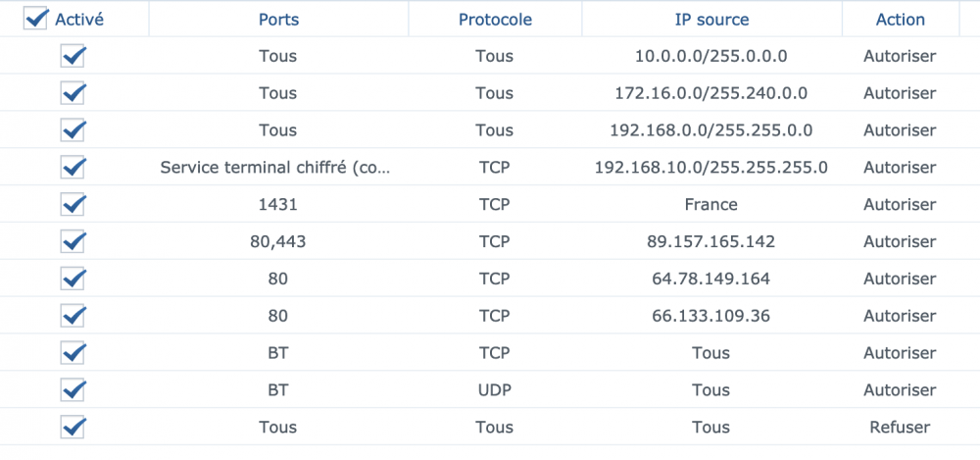This screenshot has width=980, height=460.
Task: Uncheck the 192.168.0.0/255.255.0.0 rule
Action: (x=73, y=130)
